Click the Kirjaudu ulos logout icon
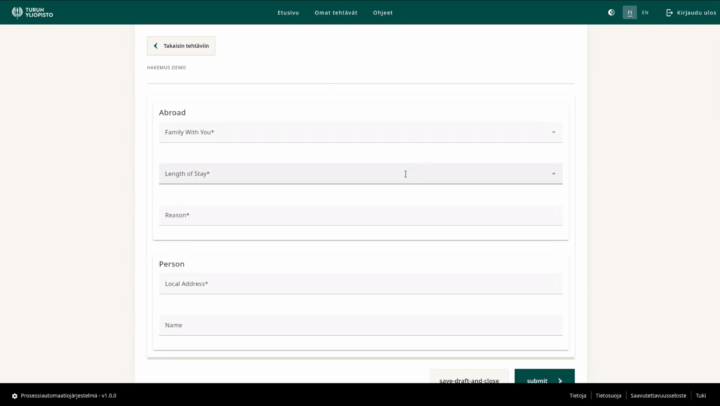This screenshot has height=406, width=720. tap(669, 13)
